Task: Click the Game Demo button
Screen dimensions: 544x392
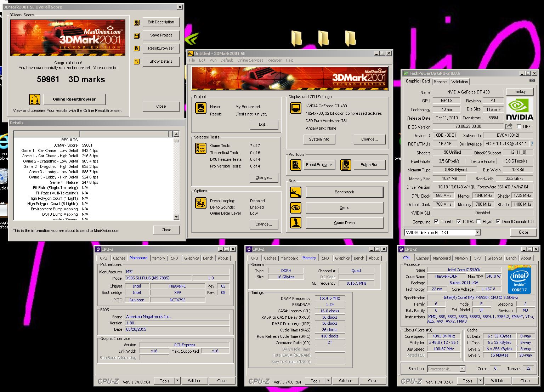Action: (x=344, y=223)
